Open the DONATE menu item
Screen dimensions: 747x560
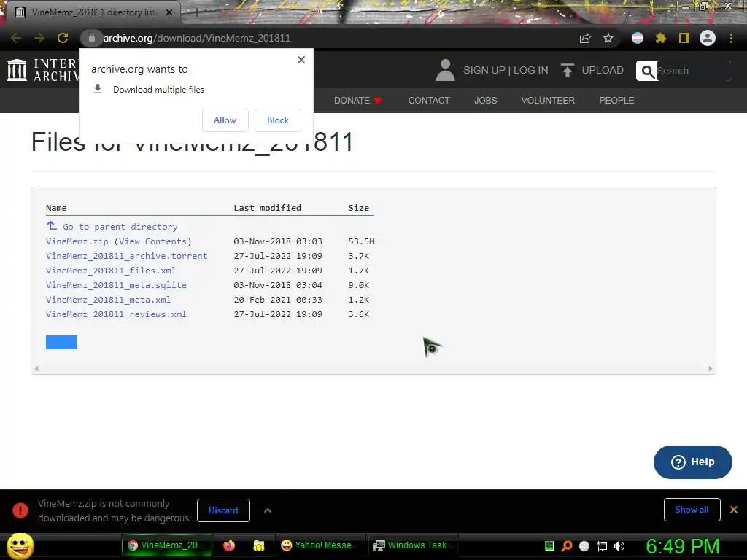point(357,101)
